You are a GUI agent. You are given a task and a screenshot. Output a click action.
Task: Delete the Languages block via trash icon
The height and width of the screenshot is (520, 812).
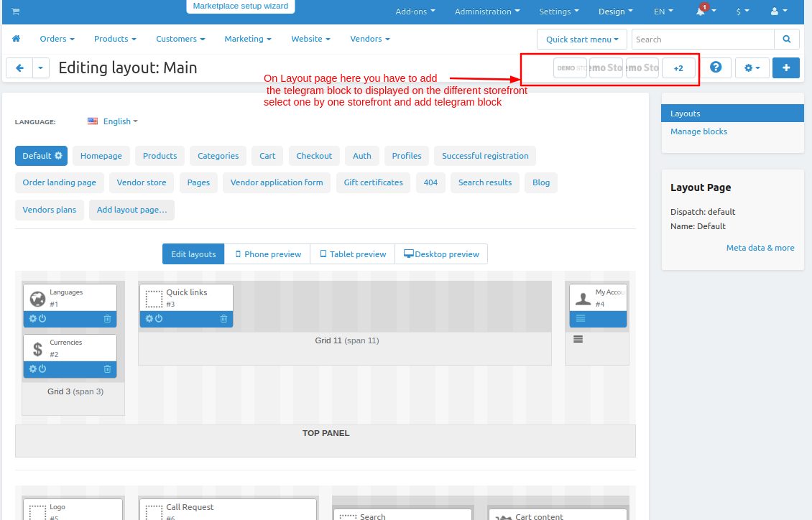coord(107,319)
